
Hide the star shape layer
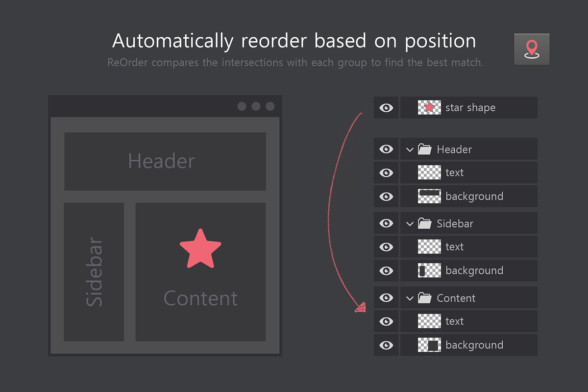pos(386,107)
